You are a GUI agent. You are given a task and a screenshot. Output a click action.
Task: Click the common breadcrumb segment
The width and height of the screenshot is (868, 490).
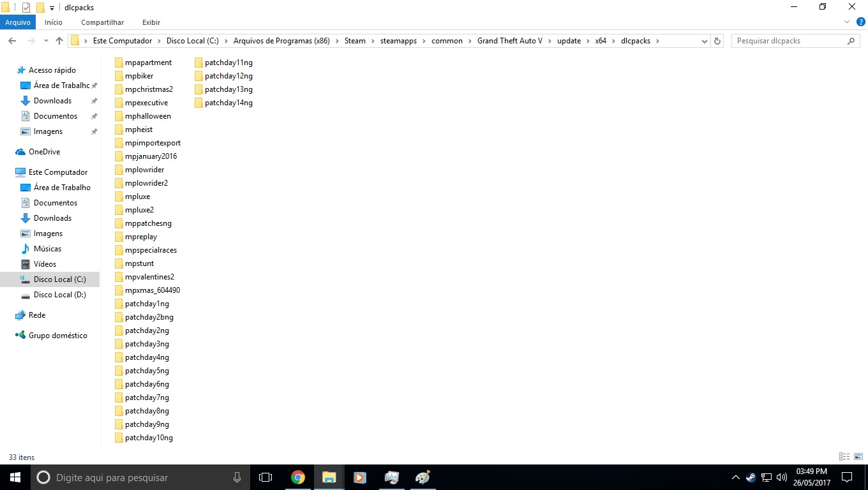point(447,41)
